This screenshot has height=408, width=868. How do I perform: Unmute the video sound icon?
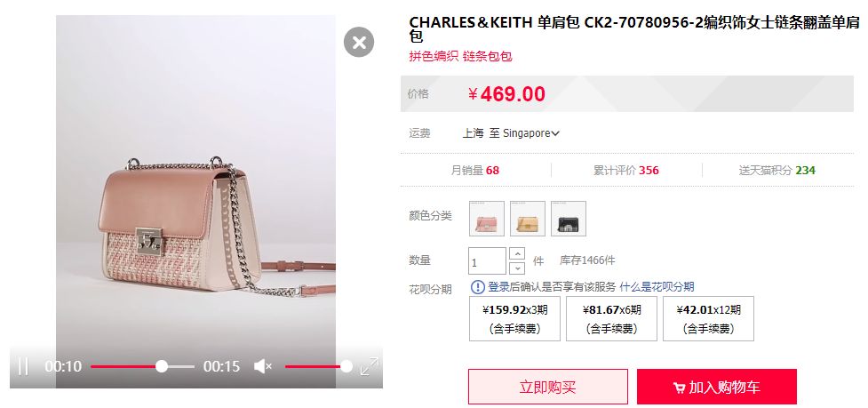click(262, 366)
